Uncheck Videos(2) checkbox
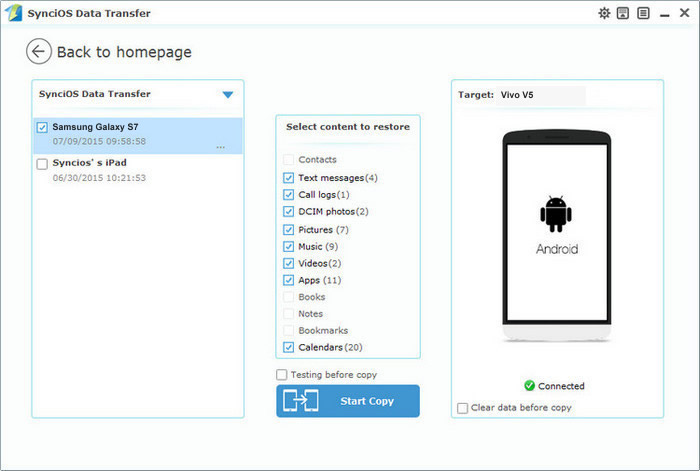Screen dimensions: 700x471 coord(288,263)
